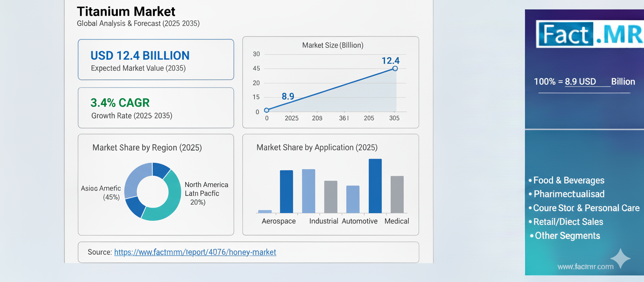Click the gray bar above the Industrial label
The width and height of the screenshot is (644, 282).
(330, 196)
